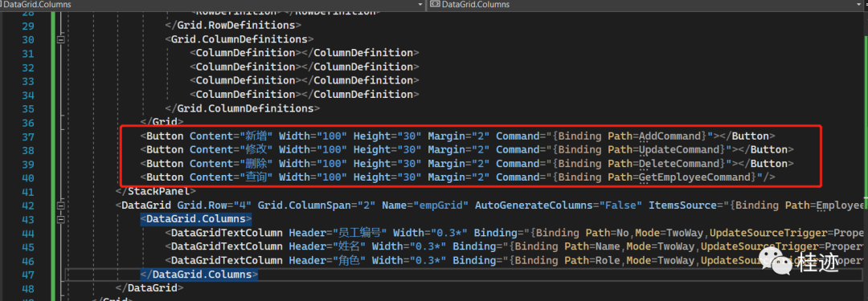Screen dimensions: 868x301
Task: Click line number 42 in the gutter
Action: [x=27, y=205]
